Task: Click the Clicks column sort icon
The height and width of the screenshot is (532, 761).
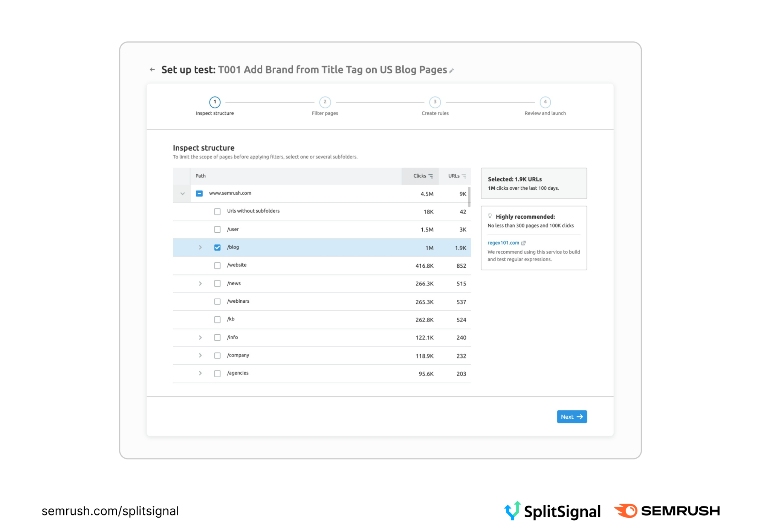Action: coord(431,176)
